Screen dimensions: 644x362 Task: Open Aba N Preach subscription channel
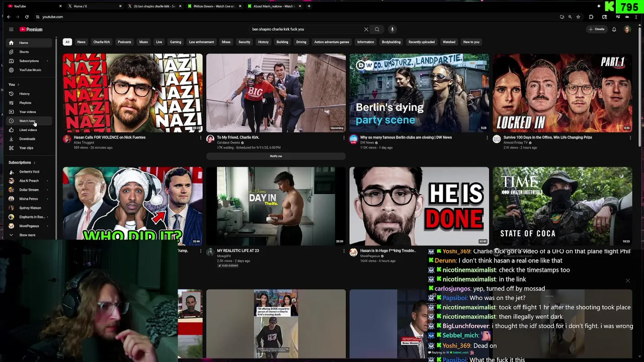[x=29, y=180]
